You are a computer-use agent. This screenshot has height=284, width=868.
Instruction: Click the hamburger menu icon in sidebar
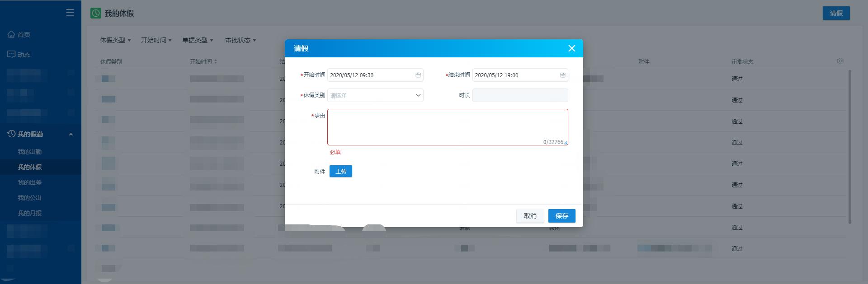pos(70,13)
